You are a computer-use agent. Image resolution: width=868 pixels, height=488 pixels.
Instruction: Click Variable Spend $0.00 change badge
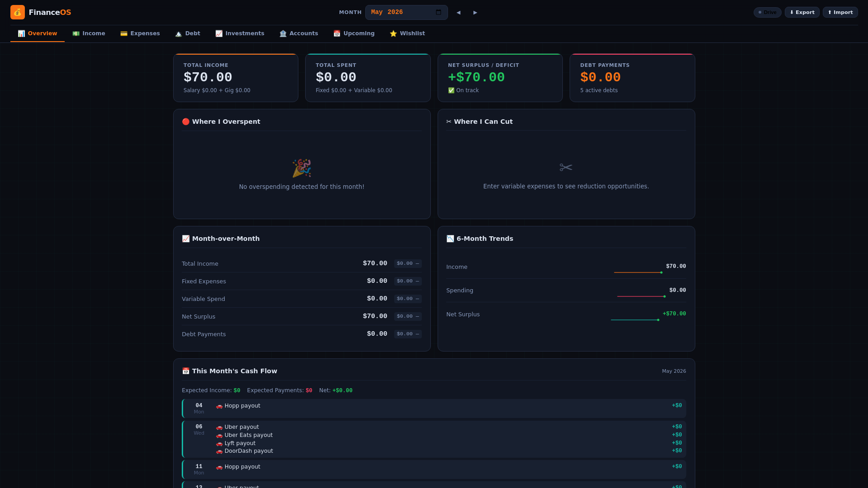click(408, 299)
